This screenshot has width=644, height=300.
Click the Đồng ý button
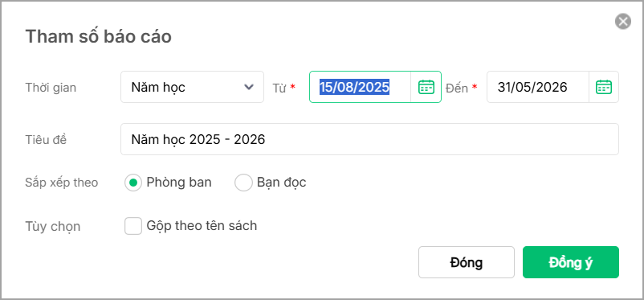[x=570, y=262]
